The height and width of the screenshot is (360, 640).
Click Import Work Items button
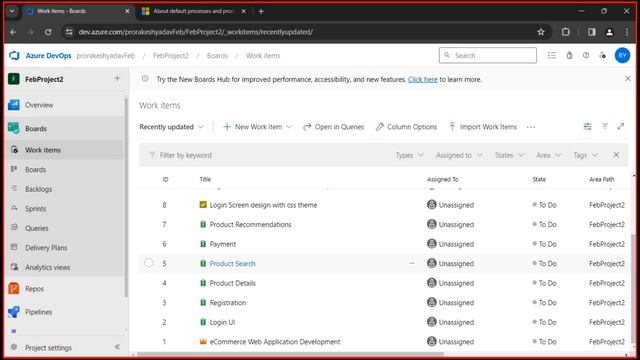(482, 127)
